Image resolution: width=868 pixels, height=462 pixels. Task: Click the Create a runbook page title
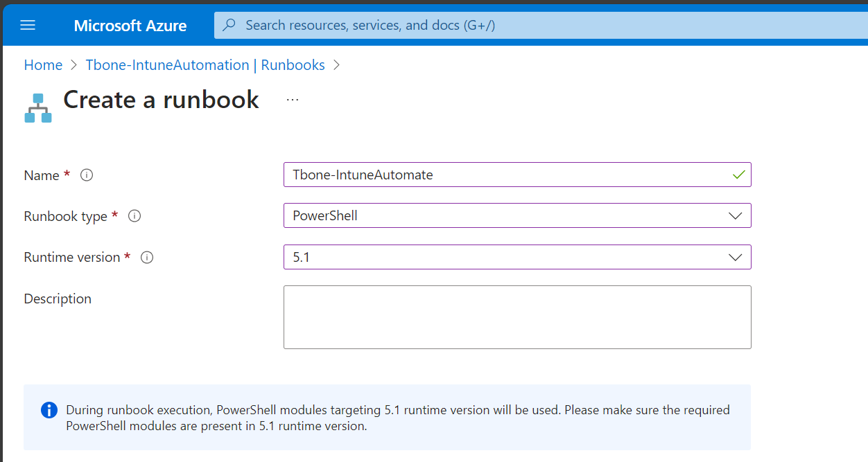pyautogui.click(x=161, y=99)
